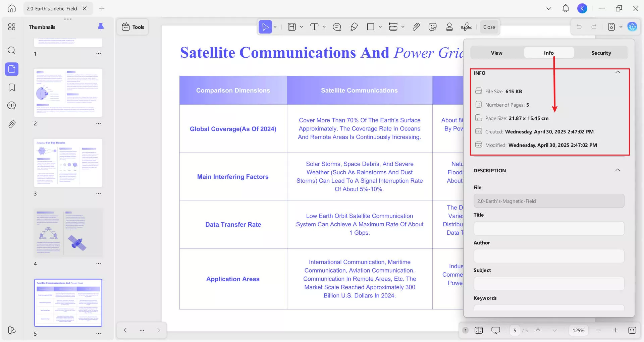Open the signature tool

(x=466, y=27)
